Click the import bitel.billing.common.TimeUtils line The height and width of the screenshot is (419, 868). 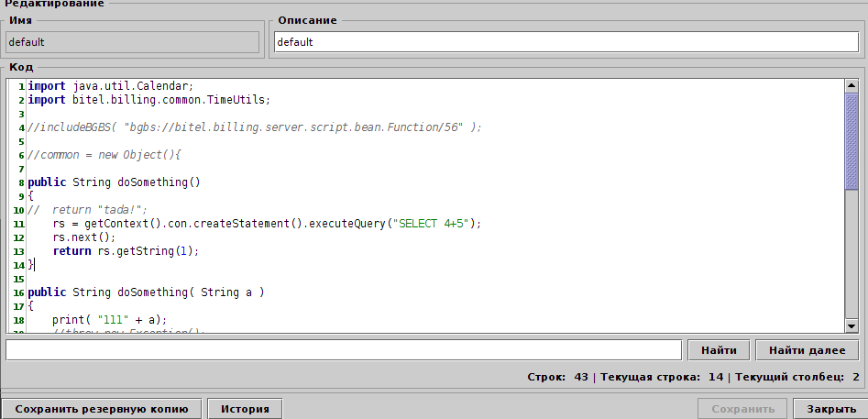(x=148, y=100)
